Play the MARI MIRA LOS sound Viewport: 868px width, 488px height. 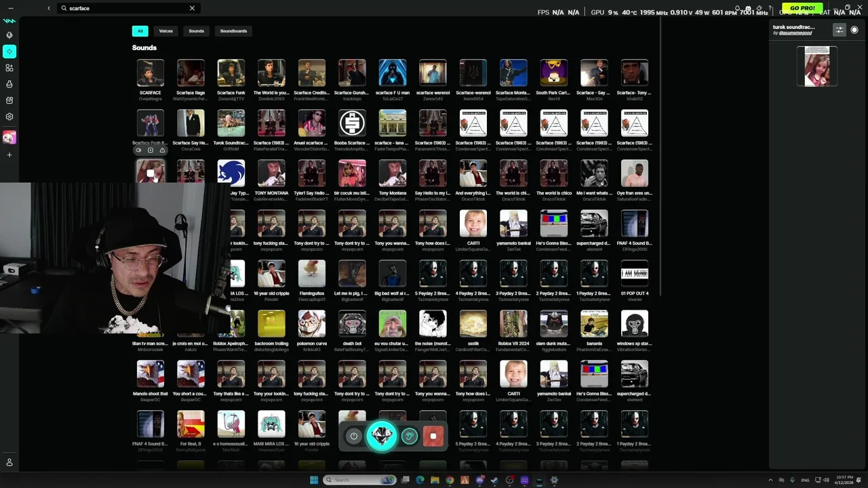point(271,424)
